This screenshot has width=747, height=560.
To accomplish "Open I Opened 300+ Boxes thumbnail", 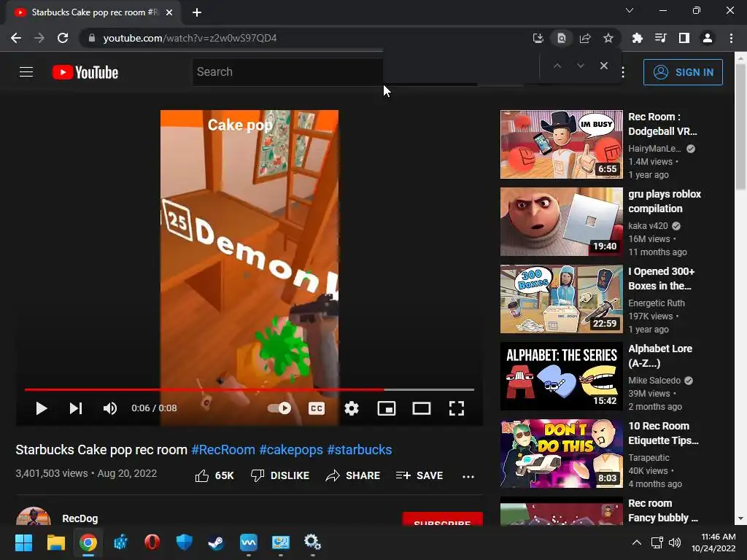I will 562,298.
